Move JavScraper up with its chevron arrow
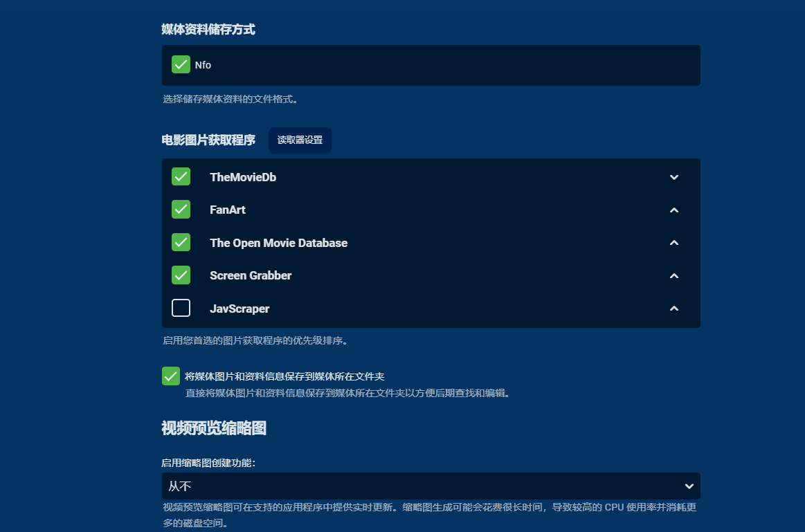The width and height of the screenshot is (805, 532). 674,309
